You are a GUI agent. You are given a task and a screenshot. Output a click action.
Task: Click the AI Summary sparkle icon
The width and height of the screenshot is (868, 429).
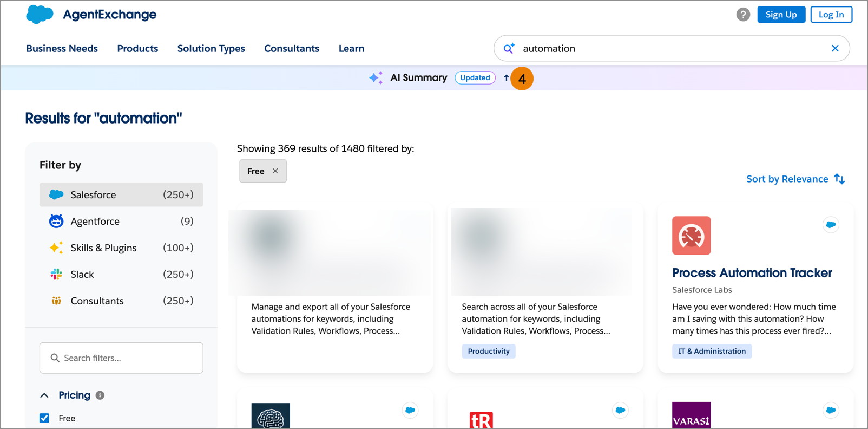point(376,77)
